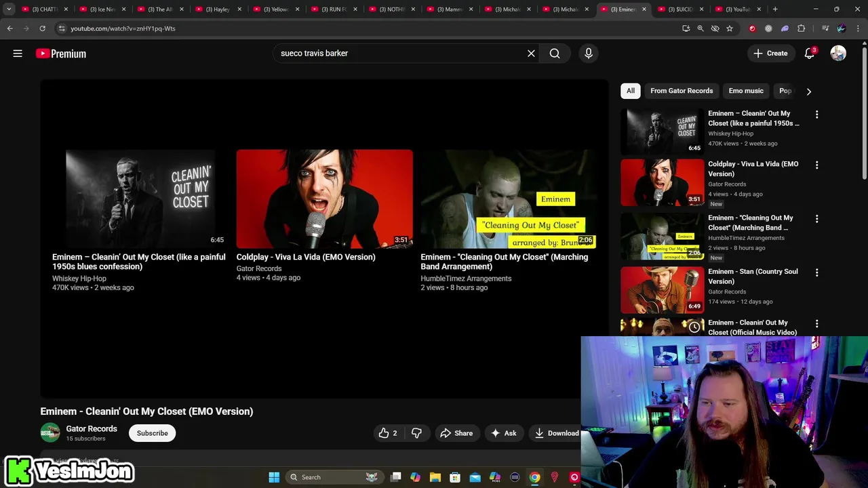The image size is (868, 488).
Task: Open sidebar title Coldplay - Viva La Vida (EMO Version)
Action: (x=753, y=169)
